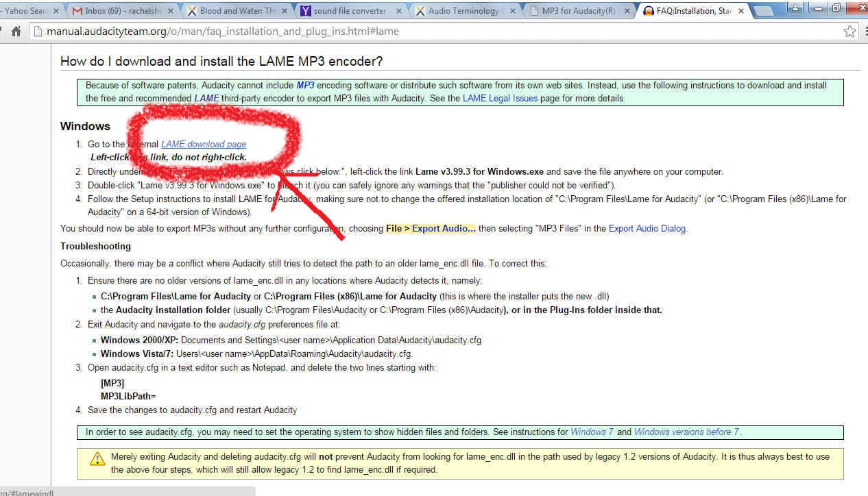
Task: Click the Home icon in browser toolbar
Action: click(16, 32)
